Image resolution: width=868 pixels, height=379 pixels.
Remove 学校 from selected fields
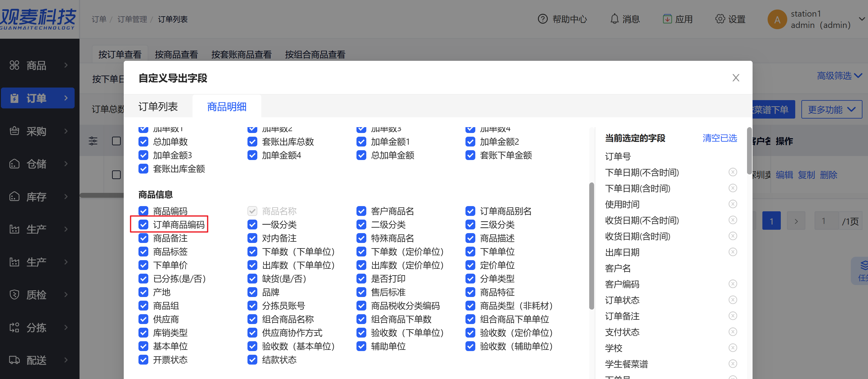pos(733,348)
